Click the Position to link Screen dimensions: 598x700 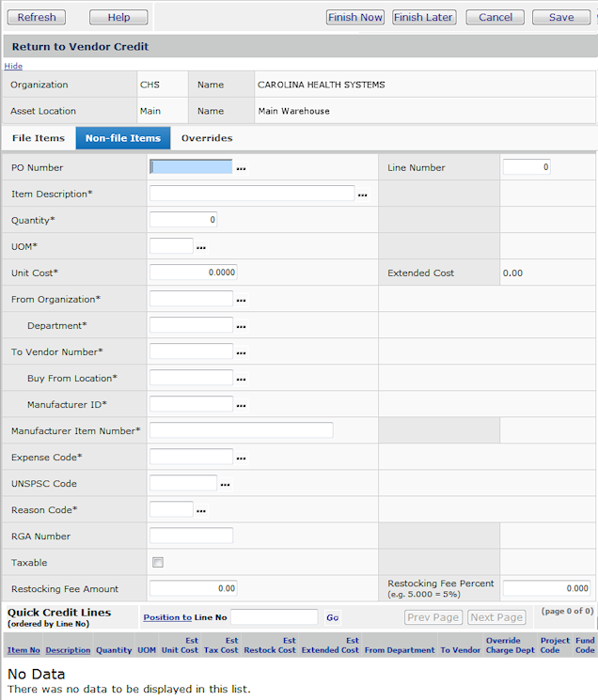166,617
